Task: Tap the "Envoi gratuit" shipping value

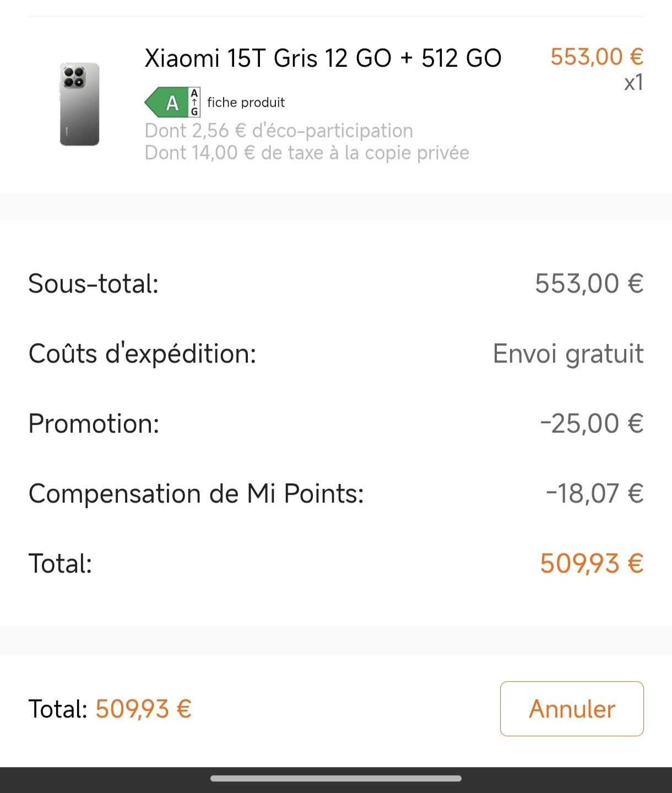Action: click(568, 354)
